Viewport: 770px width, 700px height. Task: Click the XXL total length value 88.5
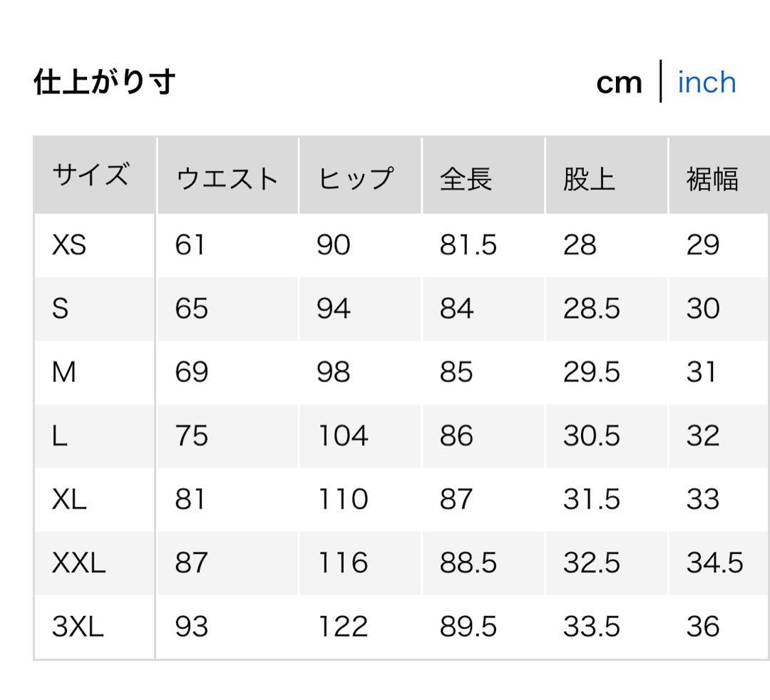468,563
